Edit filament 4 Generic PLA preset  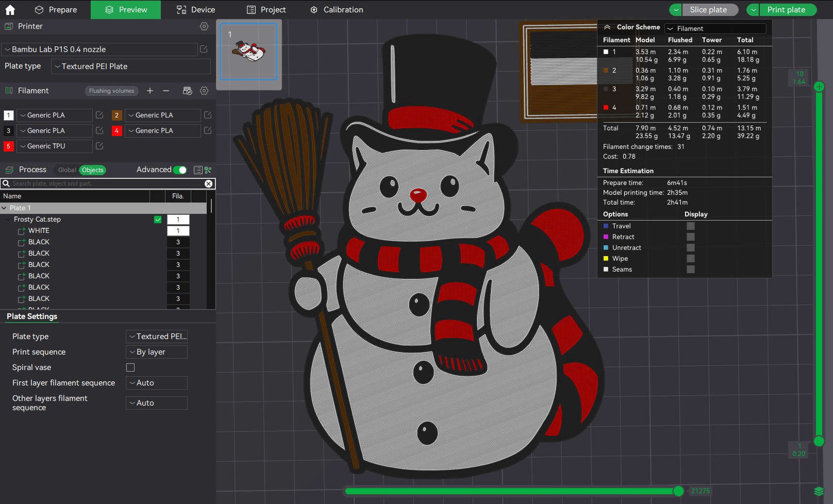pos(208,130)
